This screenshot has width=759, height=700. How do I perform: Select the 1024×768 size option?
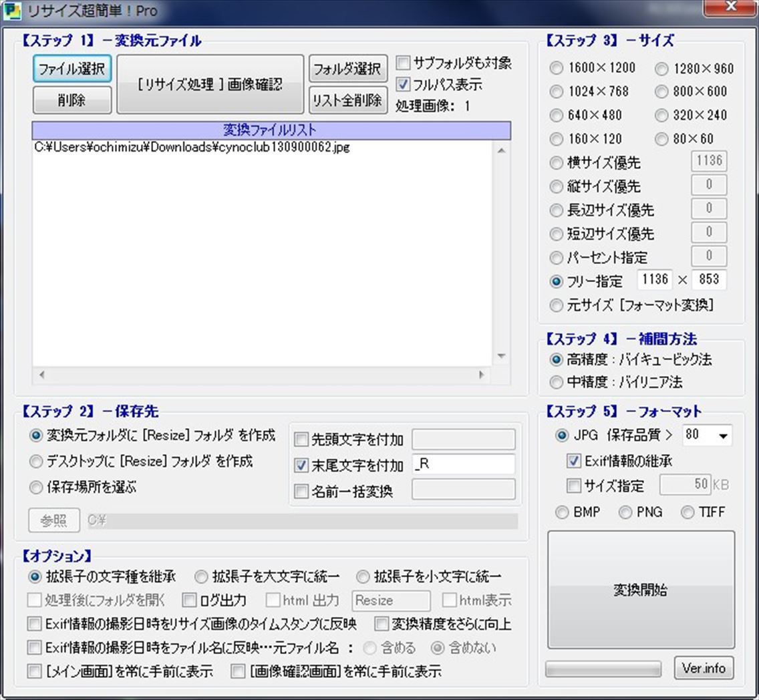coord(557,92)
